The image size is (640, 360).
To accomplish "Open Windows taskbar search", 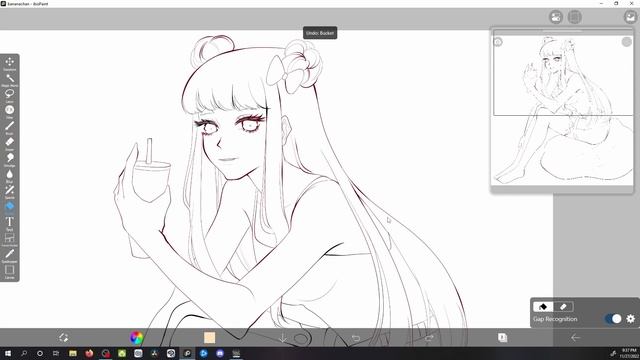I will 24,353.
